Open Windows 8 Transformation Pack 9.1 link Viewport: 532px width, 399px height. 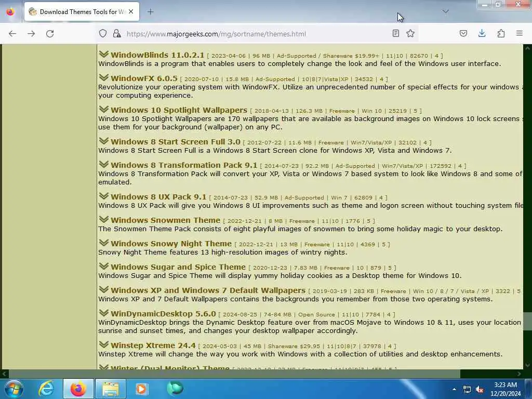pyautogui.click(x=184, y=165)
